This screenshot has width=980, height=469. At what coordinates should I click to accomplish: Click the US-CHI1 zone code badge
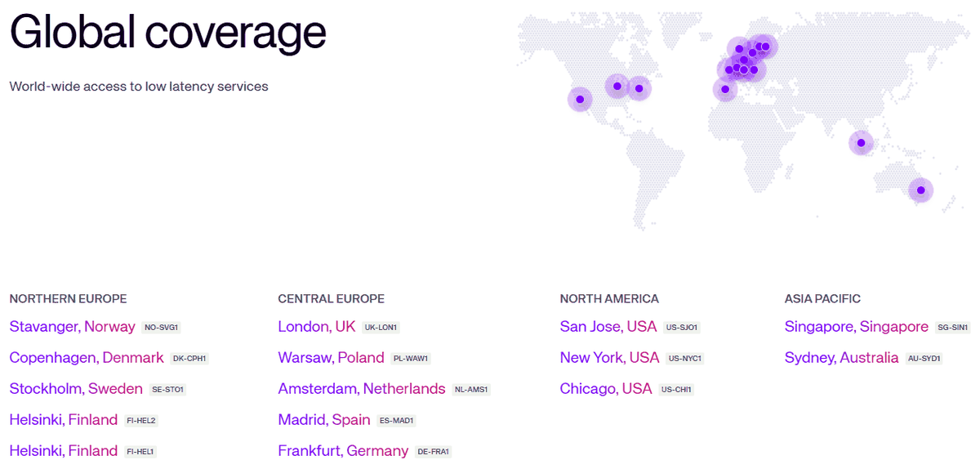[676, 390]
